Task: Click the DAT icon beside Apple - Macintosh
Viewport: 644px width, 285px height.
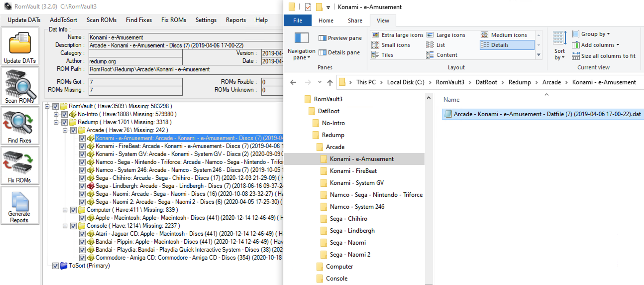Action: tap(91, 218)
